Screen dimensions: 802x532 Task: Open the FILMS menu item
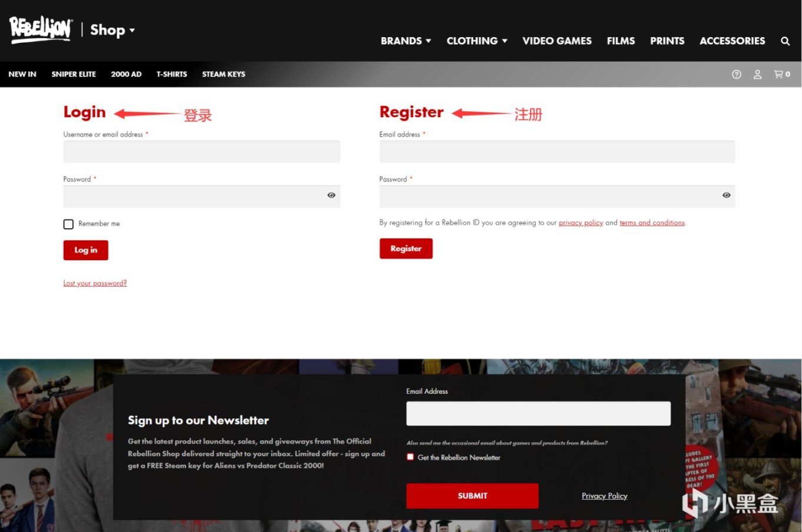(x=621, y=41)
